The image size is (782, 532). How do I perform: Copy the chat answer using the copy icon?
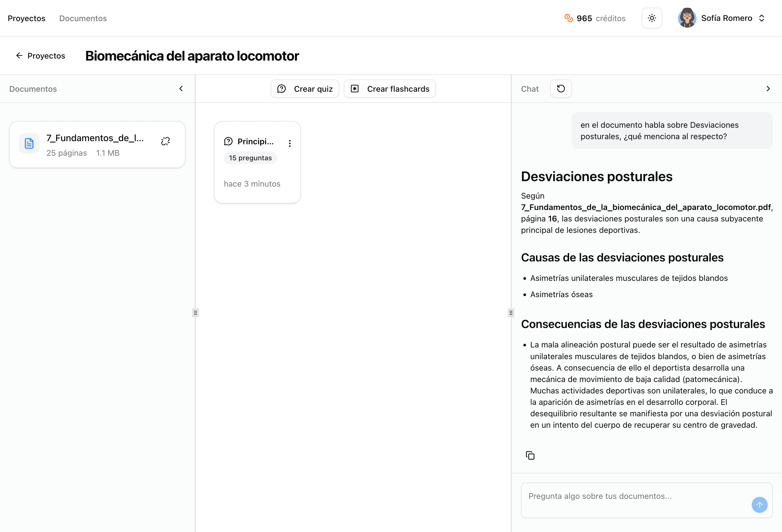530,455
